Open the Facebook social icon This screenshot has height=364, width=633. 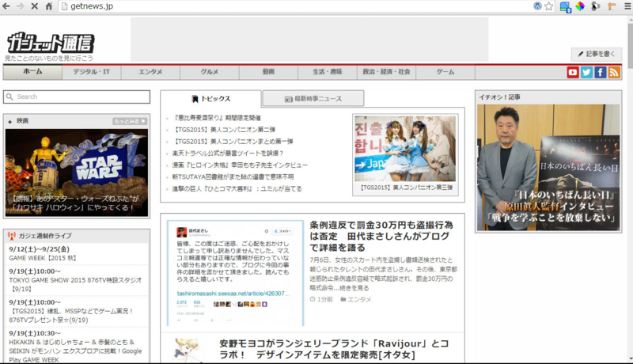click(x=601, y=72)
